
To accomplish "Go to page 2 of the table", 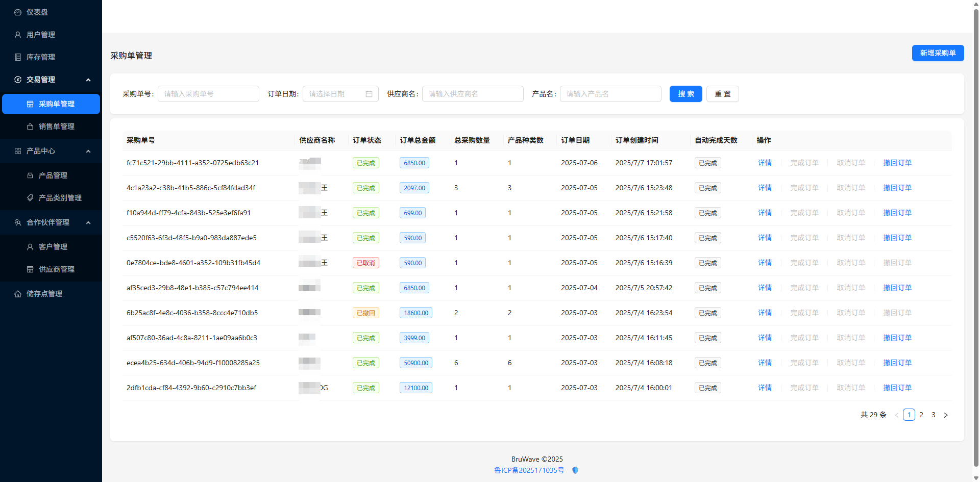I will click(x=921, y=415).
